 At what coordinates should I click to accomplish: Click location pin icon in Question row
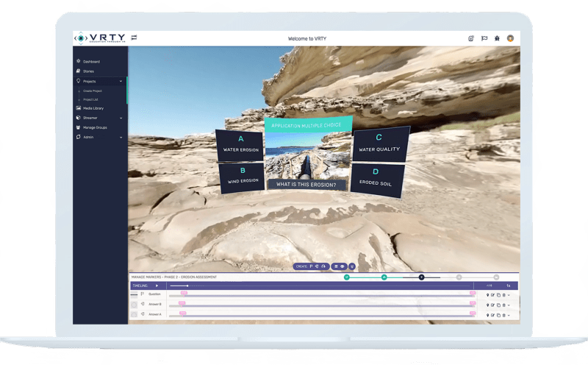click(x=487, y=295)
